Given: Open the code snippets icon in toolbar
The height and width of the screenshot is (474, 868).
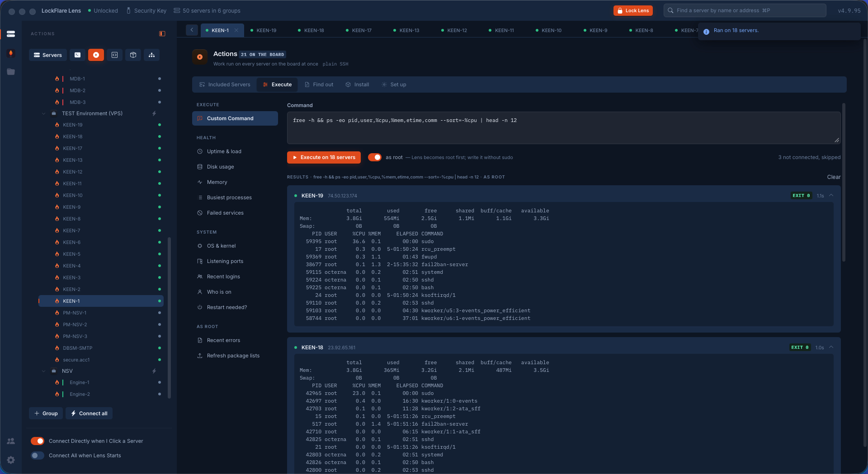Looking at the screenshot, I should 114,55.
